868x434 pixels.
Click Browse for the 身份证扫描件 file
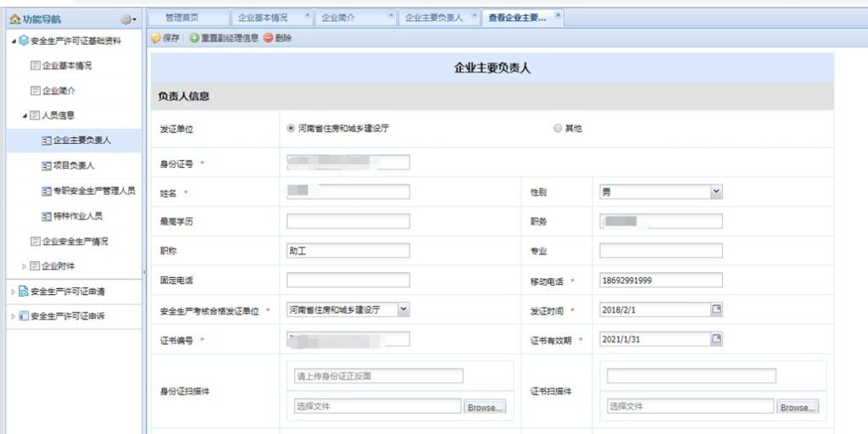[x=485, y=407]
